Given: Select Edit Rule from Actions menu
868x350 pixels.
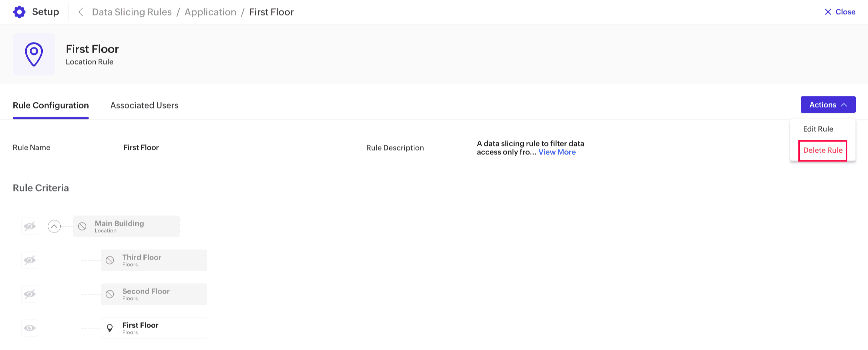Looking at the screenshot, I should (818, 129).
